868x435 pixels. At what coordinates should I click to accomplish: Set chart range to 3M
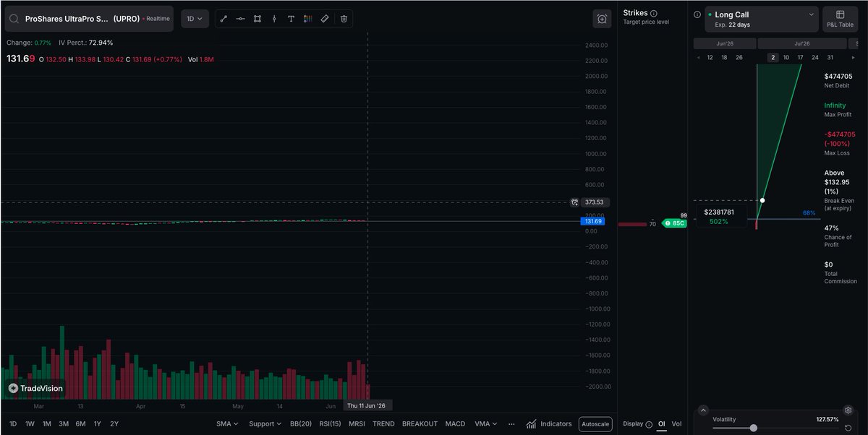(x=64, y=424)
